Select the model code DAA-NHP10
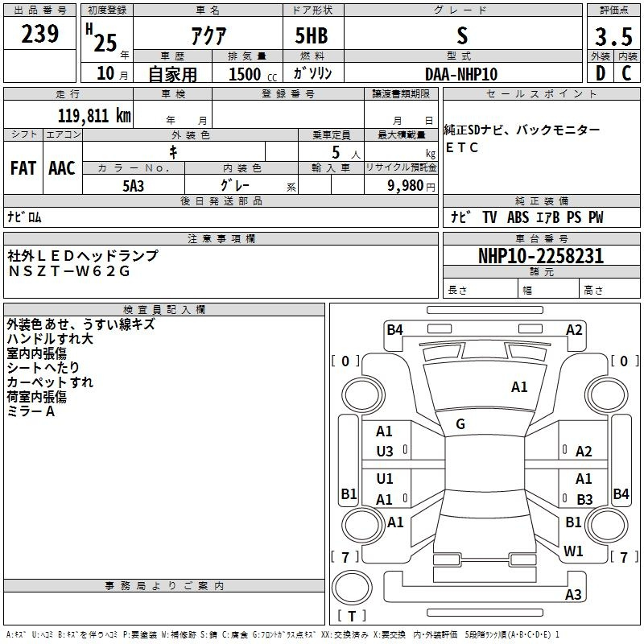 (460, 74)
